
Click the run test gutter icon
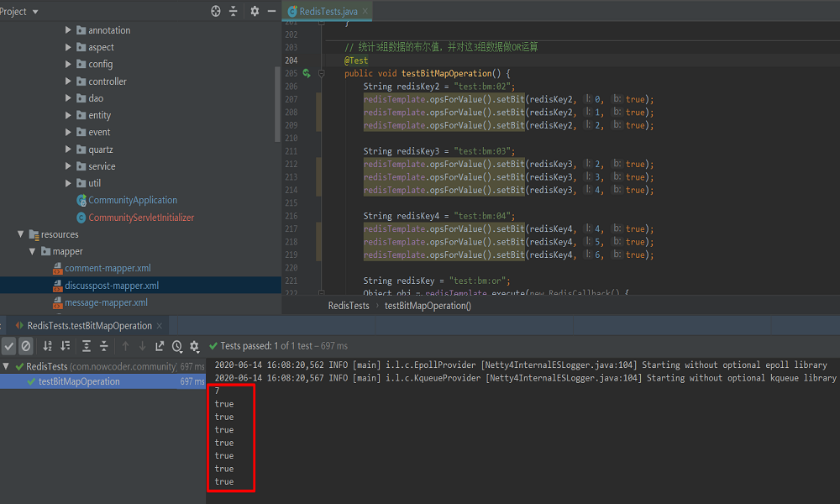(307, 73)
